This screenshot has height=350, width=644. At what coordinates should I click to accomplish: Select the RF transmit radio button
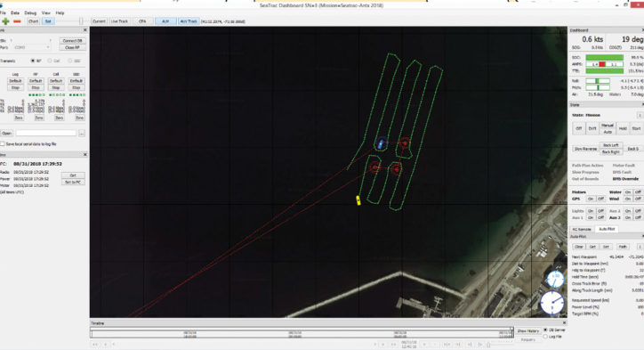33,61
